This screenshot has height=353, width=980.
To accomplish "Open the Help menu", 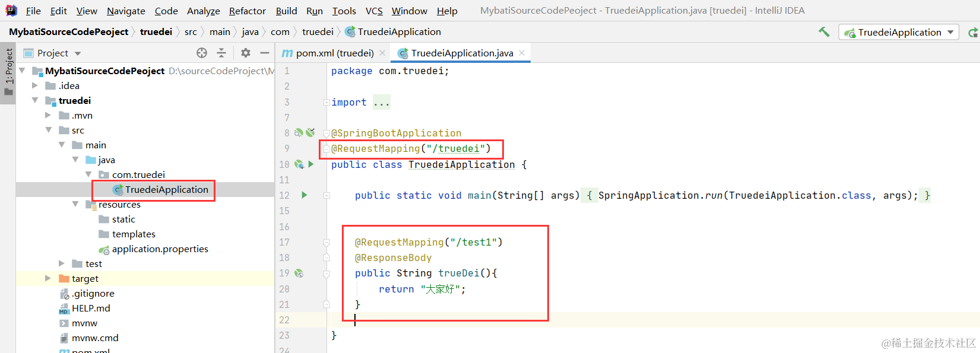I will click(447, 11).
